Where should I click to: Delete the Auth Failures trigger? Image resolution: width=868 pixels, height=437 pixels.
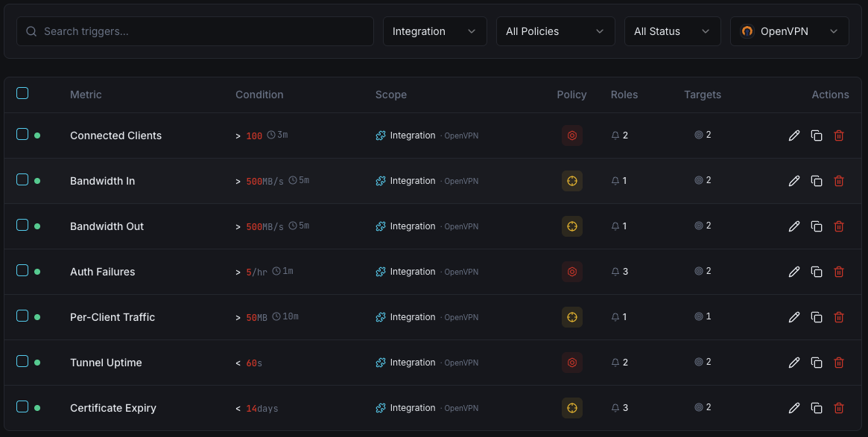click(839, 272)
